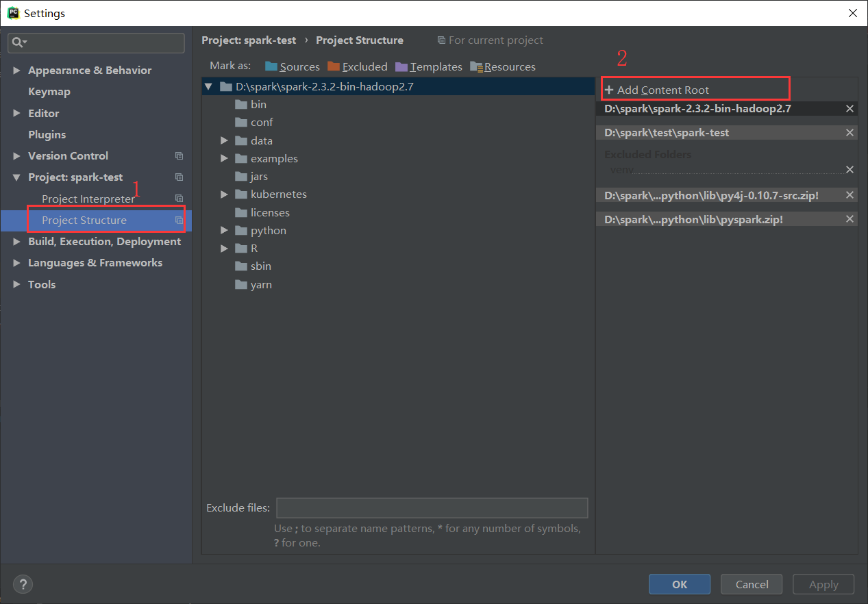The height and width of the screenshot is (604, 868).
Task: Click the per-project icon beside Version Control
Action: coord(179,155)
